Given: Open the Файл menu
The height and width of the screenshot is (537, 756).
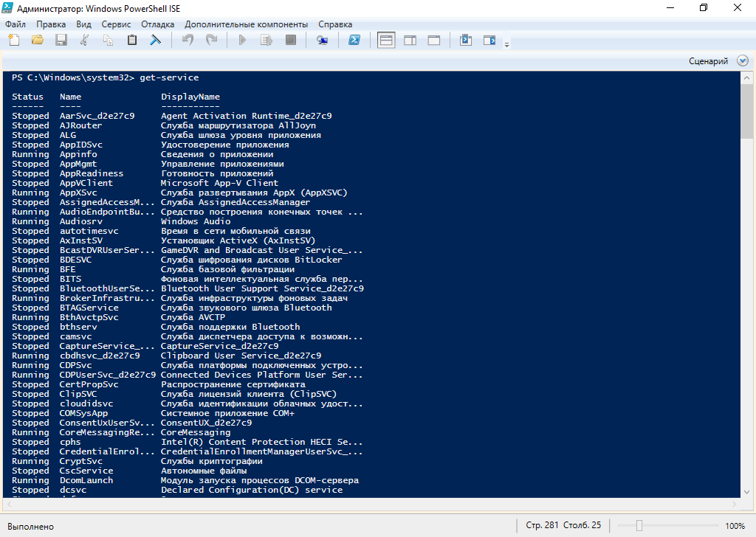Looking at the screenshot, I should [15, 24].
